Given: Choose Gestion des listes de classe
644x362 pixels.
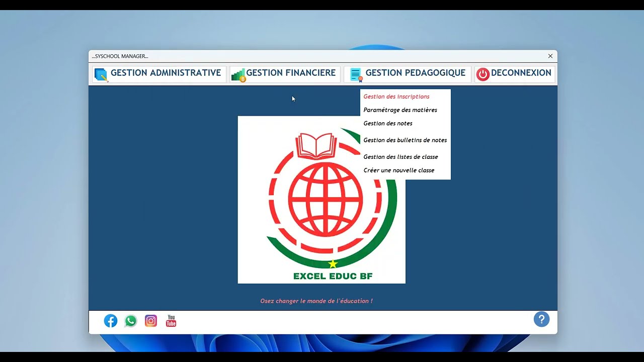Looking at the screenshot, I should pyautogui.click(x=400, y=157).
